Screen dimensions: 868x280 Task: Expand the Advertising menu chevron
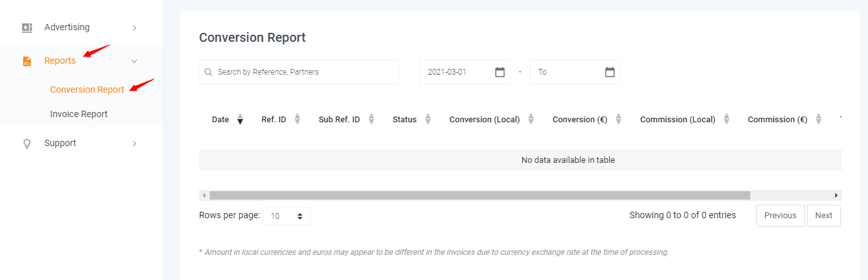point(134,28)
